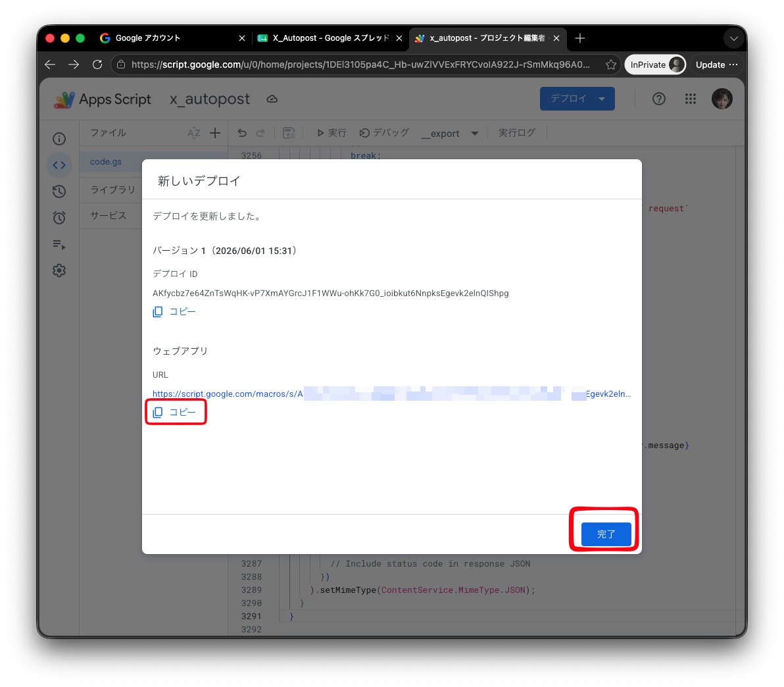Click the browser address bar URL
The width and height of the screenshot is (784, 687).
pos(360,64)
